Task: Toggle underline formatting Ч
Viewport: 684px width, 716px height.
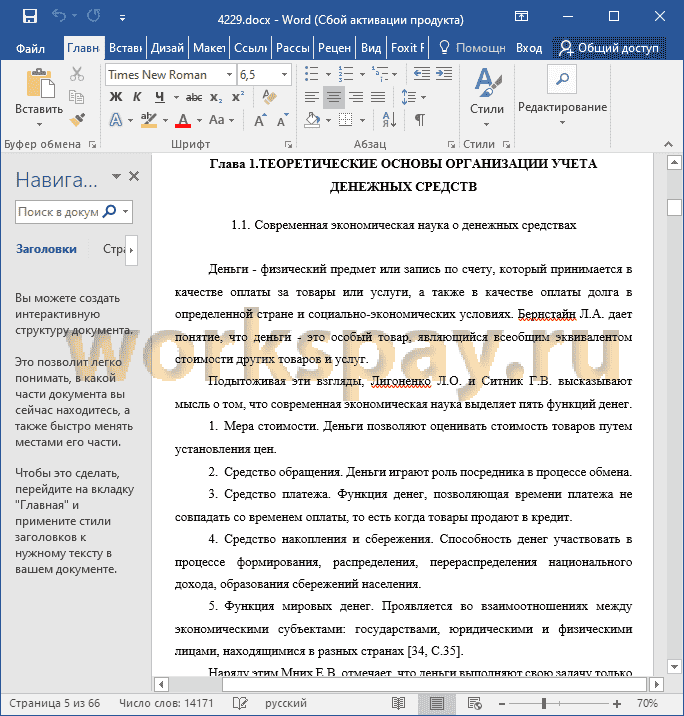Action: click(159, 97)
